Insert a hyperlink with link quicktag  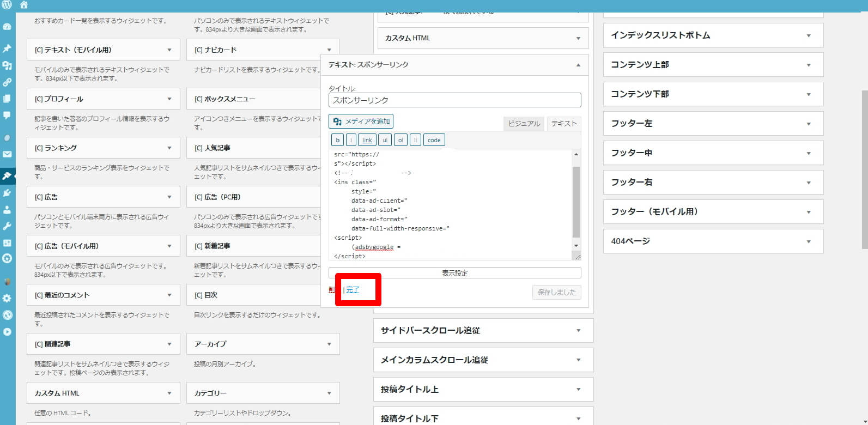tap(367, 140)
